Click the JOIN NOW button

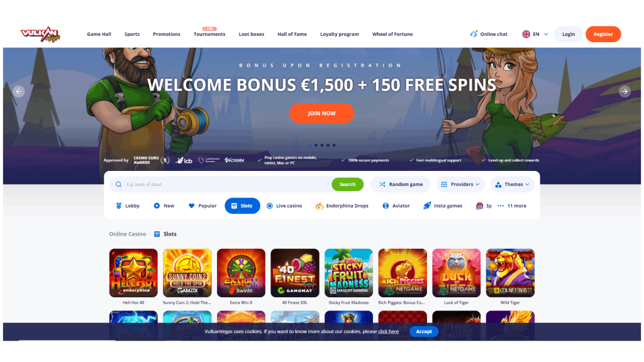[321, 113]
